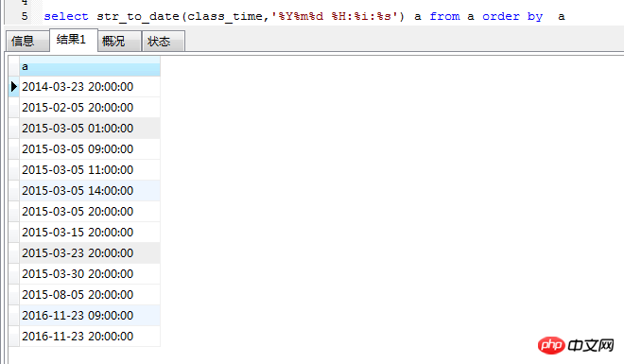
Task: Click the select keyword in SQL editor
Action: point(66,16)
